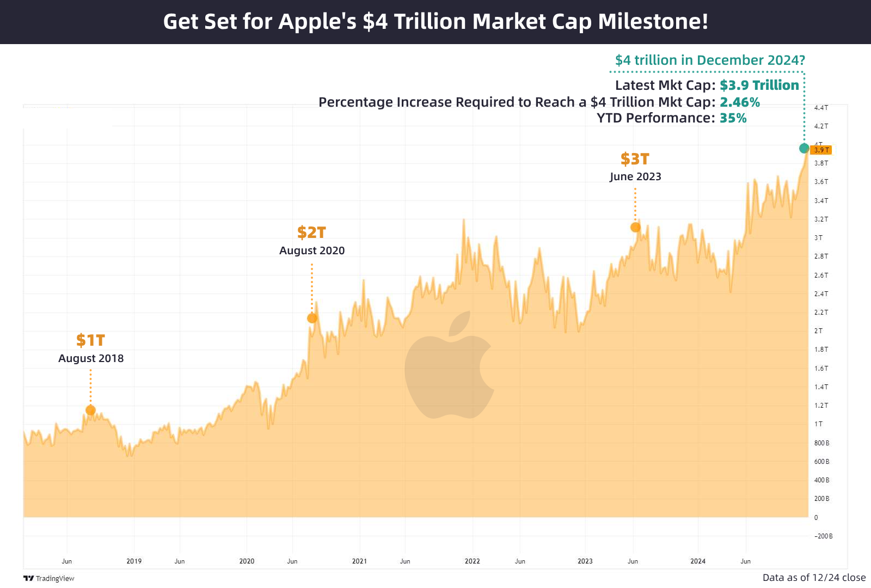The height and width of the screenshot is (588, 871).
Task: Click the "$4 trillion in December 2024?" callout
Action: pos(710,60)
